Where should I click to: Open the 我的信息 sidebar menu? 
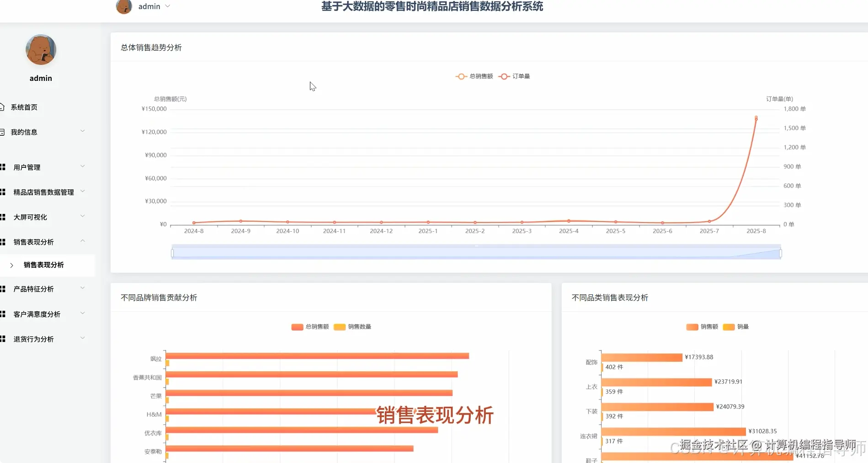24,132
